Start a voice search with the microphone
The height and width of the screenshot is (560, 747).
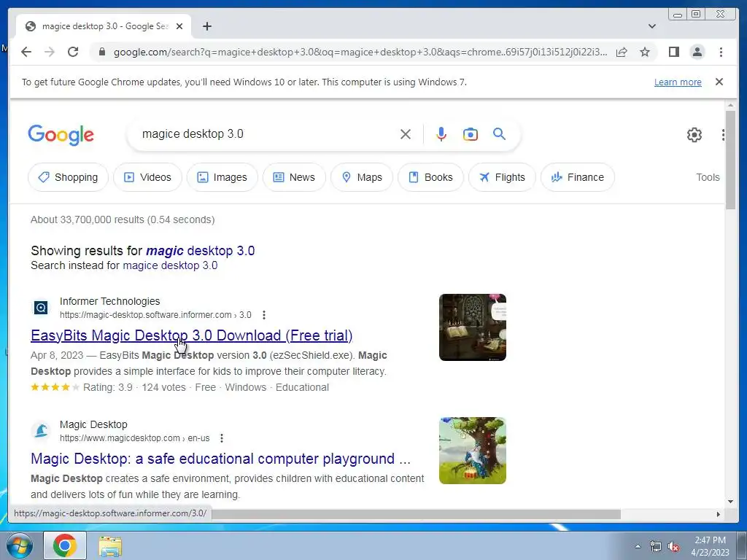tap(441, 134)
